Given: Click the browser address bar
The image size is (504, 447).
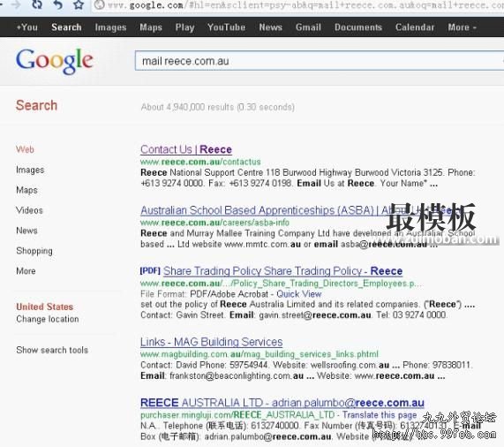Looking at the screenshot, I should click(298, 5).
